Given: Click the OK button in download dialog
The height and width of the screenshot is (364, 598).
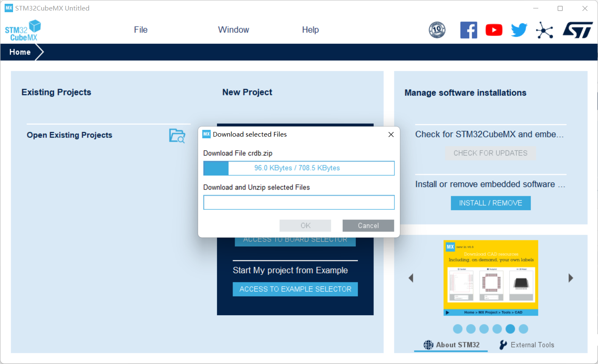Looking at the screenshot, I should [305, 226].
